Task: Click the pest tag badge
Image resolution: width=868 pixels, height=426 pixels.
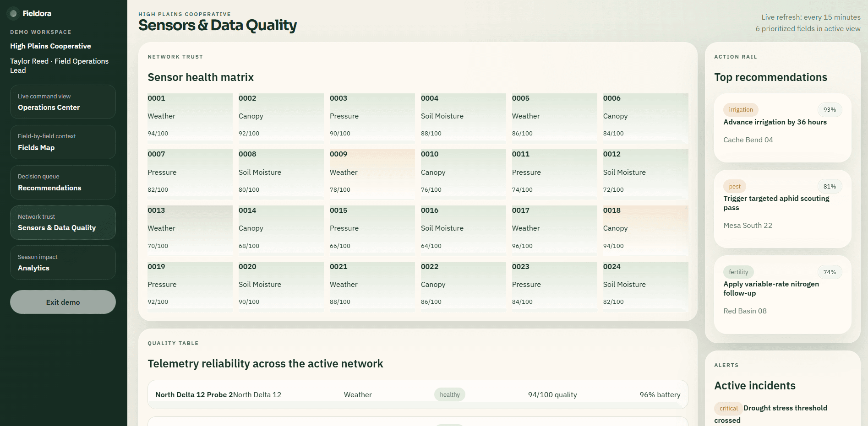Action: pyautogui.click(x=735, y=186)
